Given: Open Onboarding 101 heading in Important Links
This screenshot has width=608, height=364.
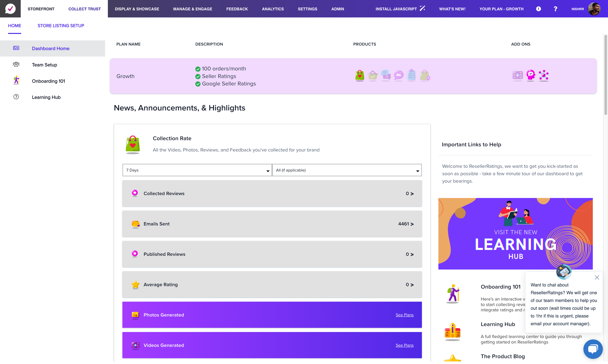Looking at the screenshot, I should coord(500,287).
